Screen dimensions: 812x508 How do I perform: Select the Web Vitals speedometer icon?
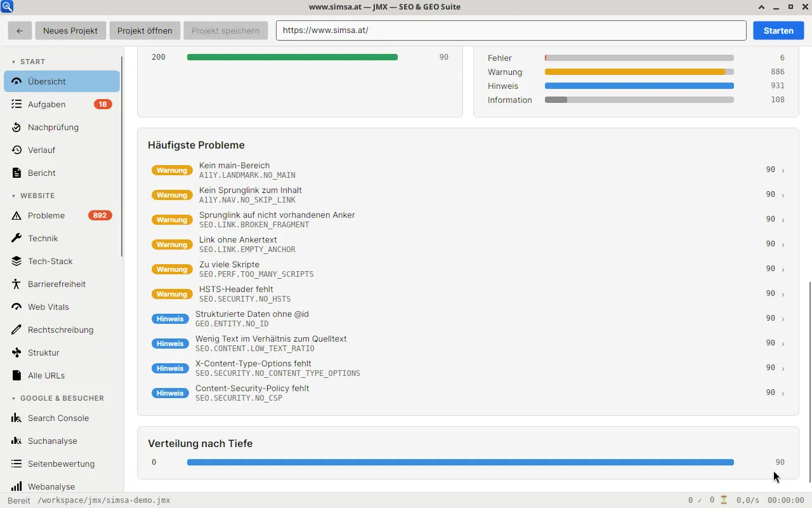click(16, 307)
